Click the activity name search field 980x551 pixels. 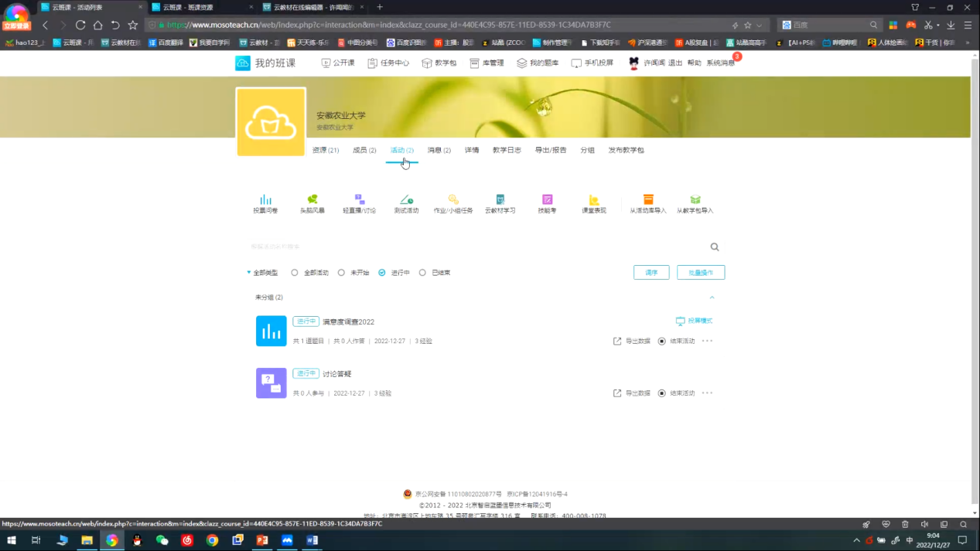[x=477, y=247]
